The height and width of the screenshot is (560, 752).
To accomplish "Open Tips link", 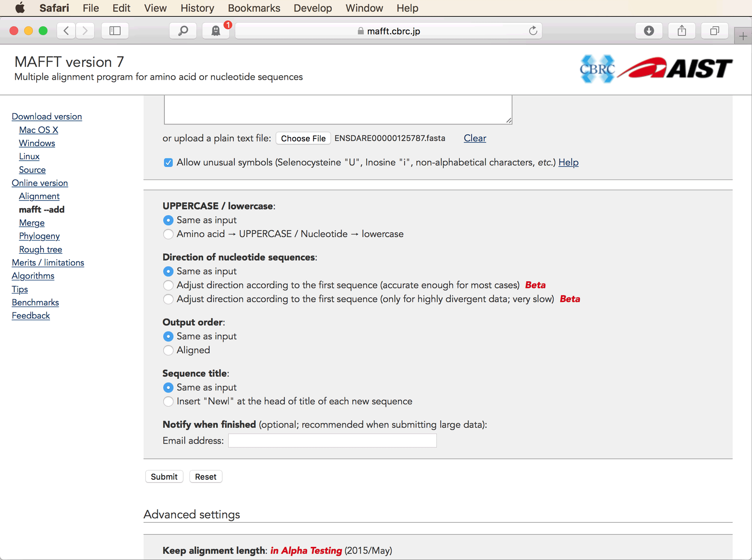I will (x=20, y=289).
